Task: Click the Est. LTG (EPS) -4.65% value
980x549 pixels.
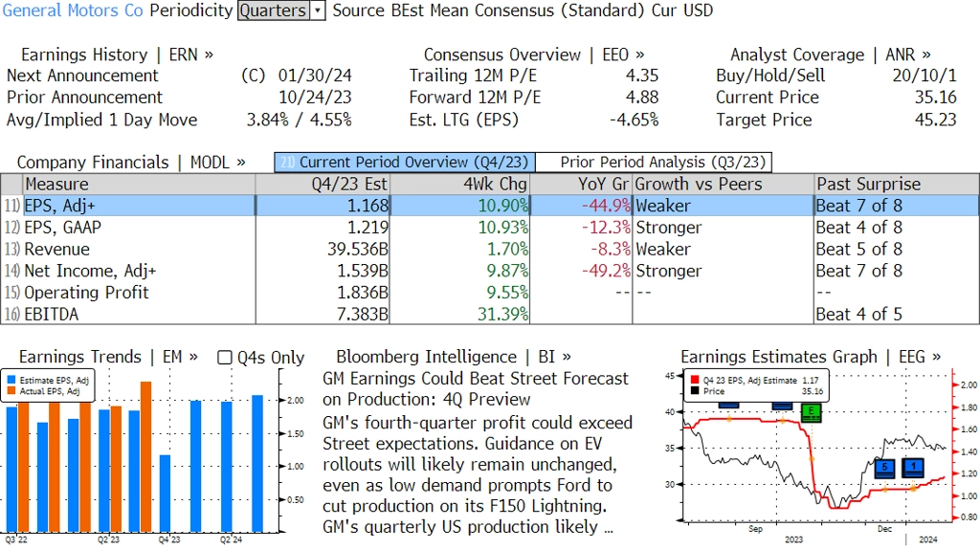Action: tap(634, 120)
